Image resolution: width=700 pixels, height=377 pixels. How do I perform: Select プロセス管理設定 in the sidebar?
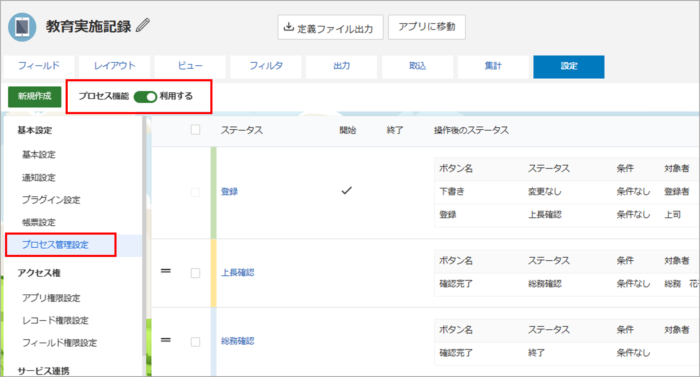[55, 245]
